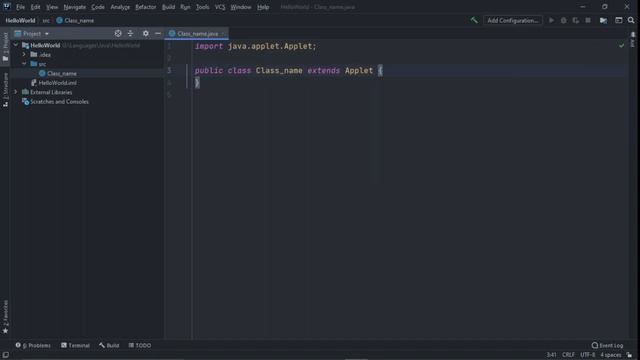The width and height of the screenshot is (640, 360).
Task: Click the Add Configuration button
Action: click(x=513, y=20)
